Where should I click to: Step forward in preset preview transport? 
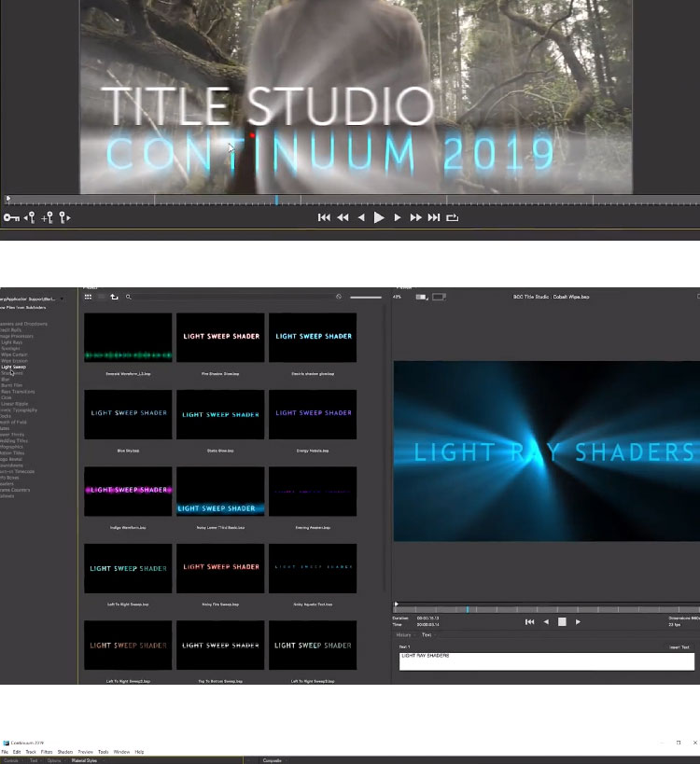coord(578,621)
